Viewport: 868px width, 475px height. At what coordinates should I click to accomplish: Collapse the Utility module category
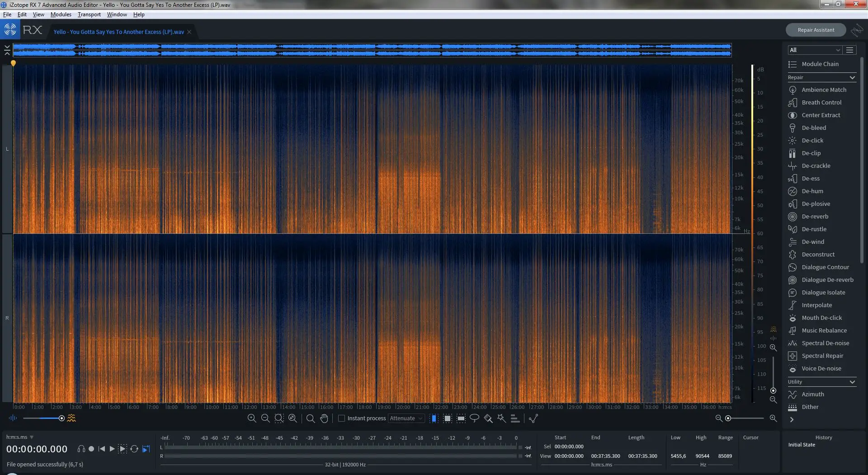[x=852, y=382]
